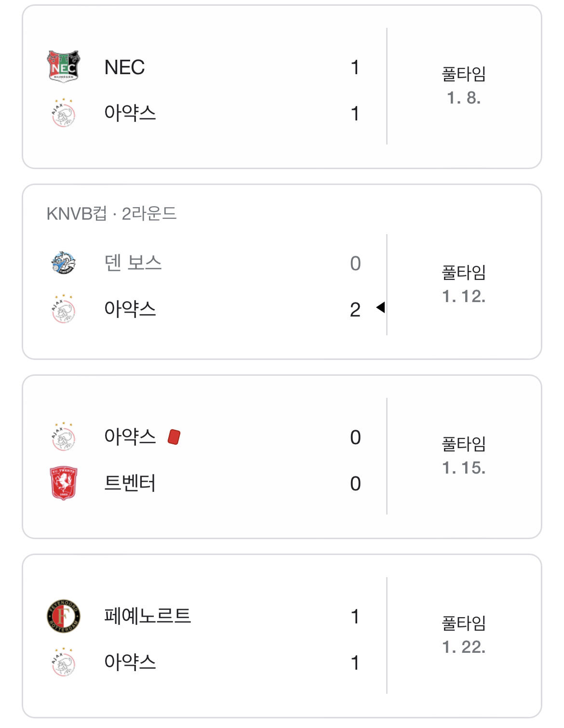The height and width of the screenshot is (728, 564).
Task: Click the FC Twente red crest
Action: (63, 483)
